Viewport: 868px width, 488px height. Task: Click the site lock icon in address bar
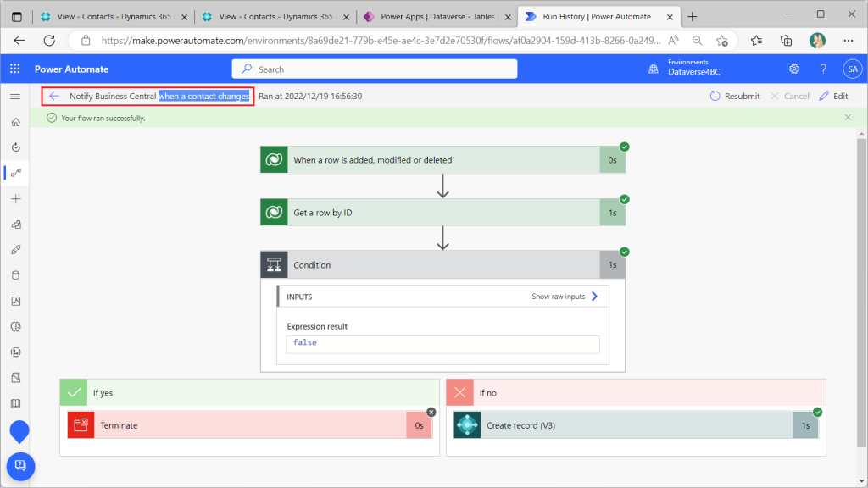click(86, 41)
